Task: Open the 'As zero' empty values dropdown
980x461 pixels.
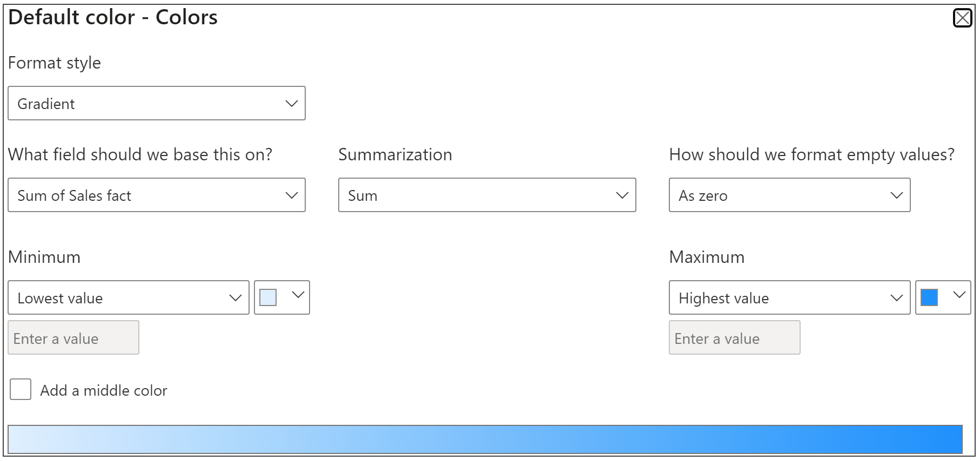Action: pos(789,195)
